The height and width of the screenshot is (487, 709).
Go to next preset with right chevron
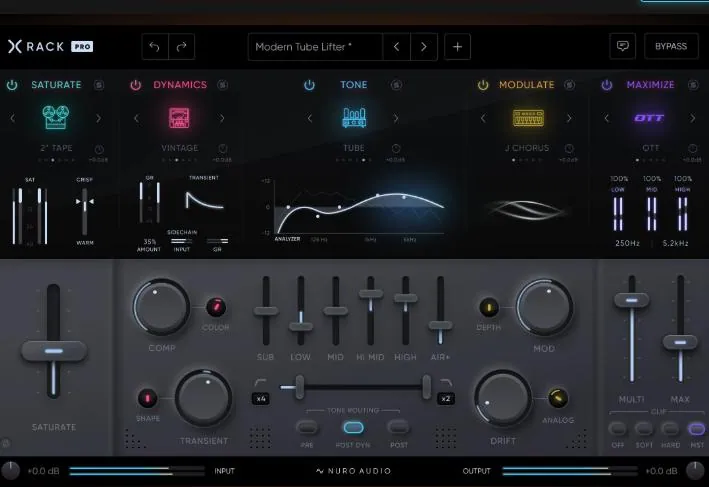coord(424,47)
